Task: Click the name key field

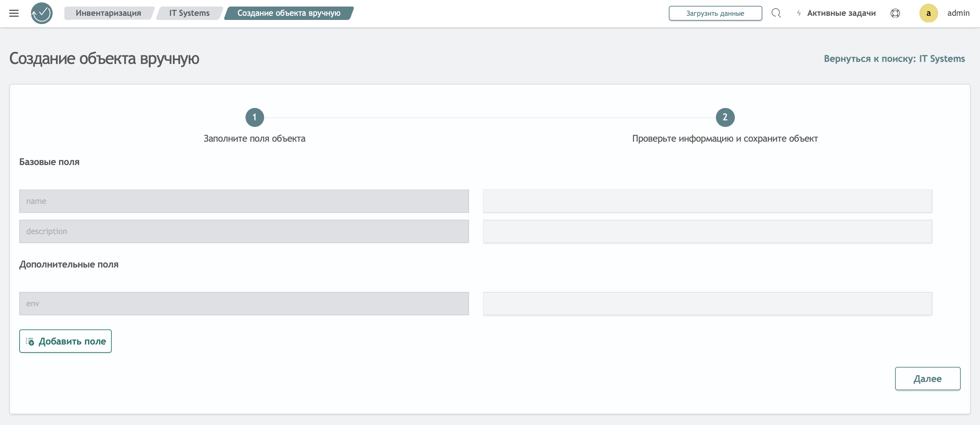Action: click(x=244, y=201)
